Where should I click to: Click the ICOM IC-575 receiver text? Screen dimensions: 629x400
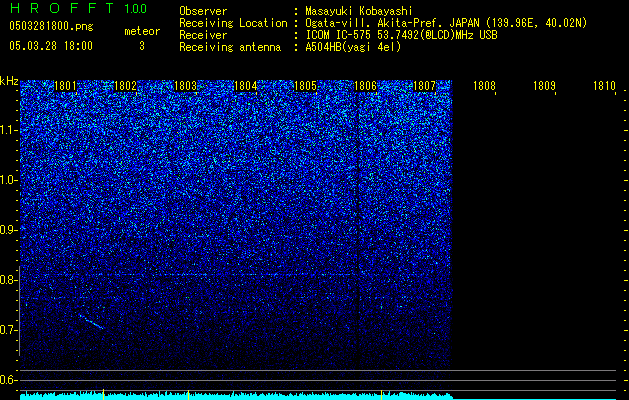401,35
